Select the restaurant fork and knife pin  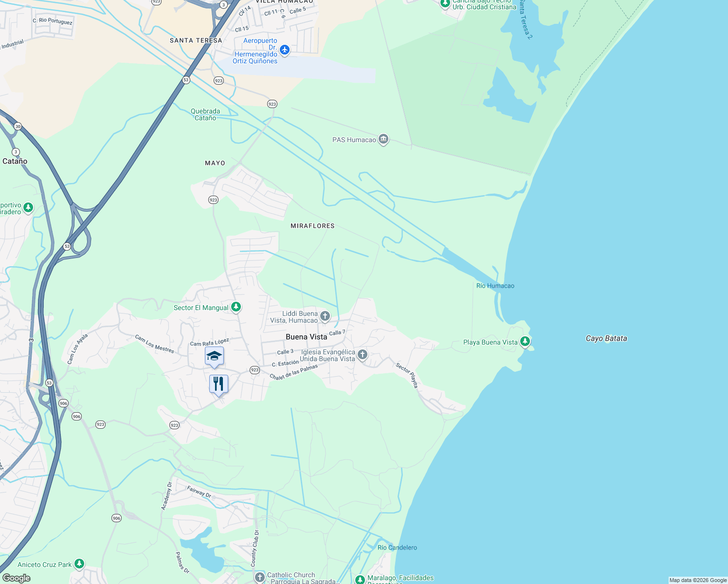(218, 385)
